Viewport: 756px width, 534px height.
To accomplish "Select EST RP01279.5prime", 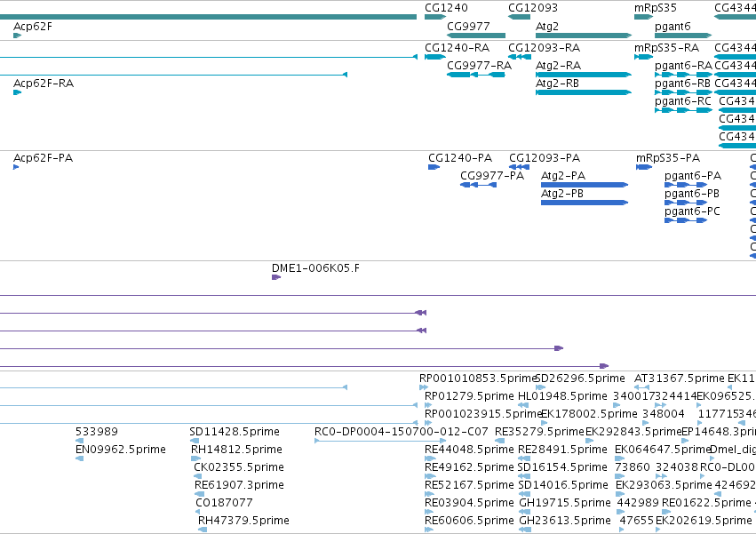I will 469,396.
